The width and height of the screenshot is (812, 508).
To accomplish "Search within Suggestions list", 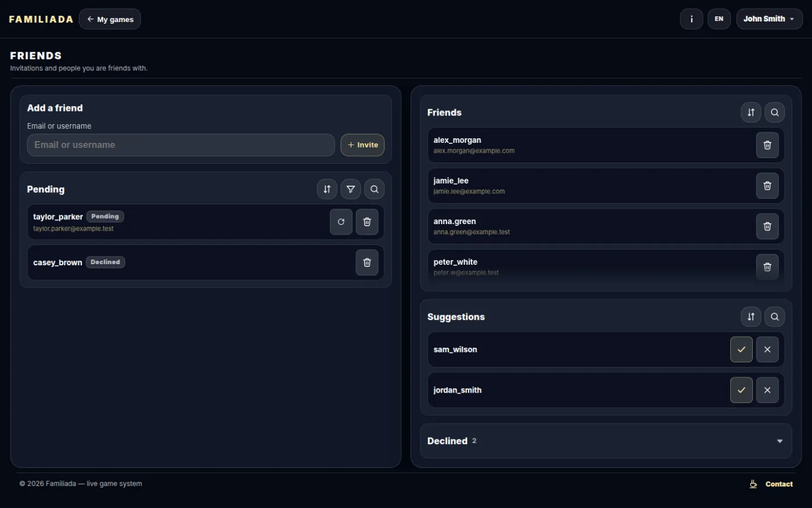I will (x=775, y=317).
